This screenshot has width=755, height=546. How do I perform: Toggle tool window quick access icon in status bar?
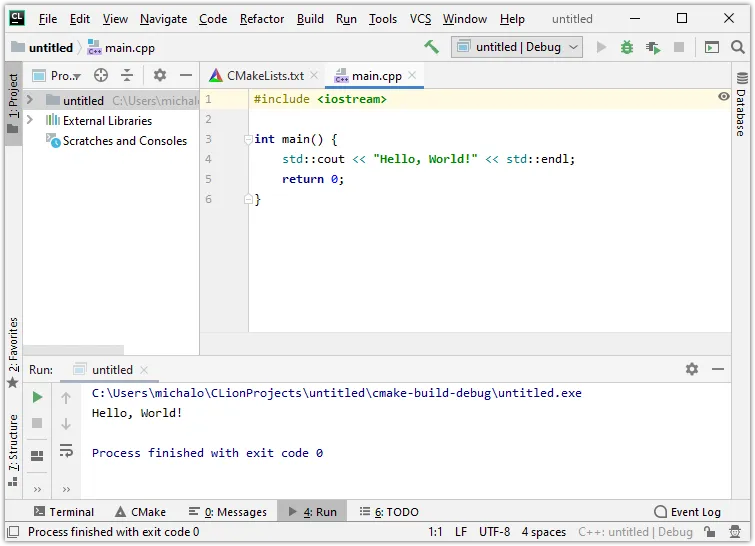13,532
